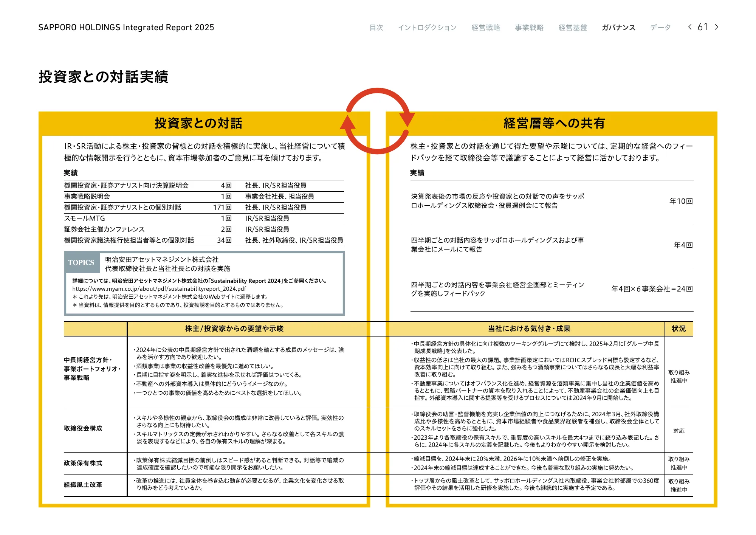Click SAPPORO HOLDINGS Integrated Report 2025 title

(x=126, y=28)
